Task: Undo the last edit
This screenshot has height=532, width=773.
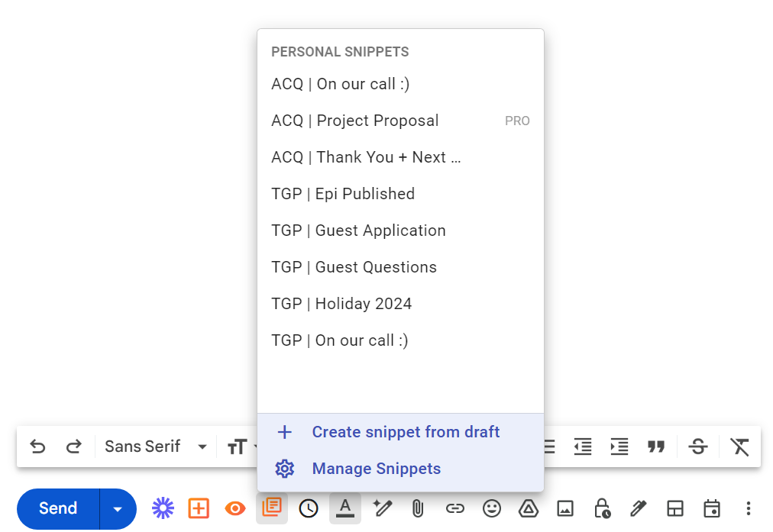Action: click(x=37, y=447)
